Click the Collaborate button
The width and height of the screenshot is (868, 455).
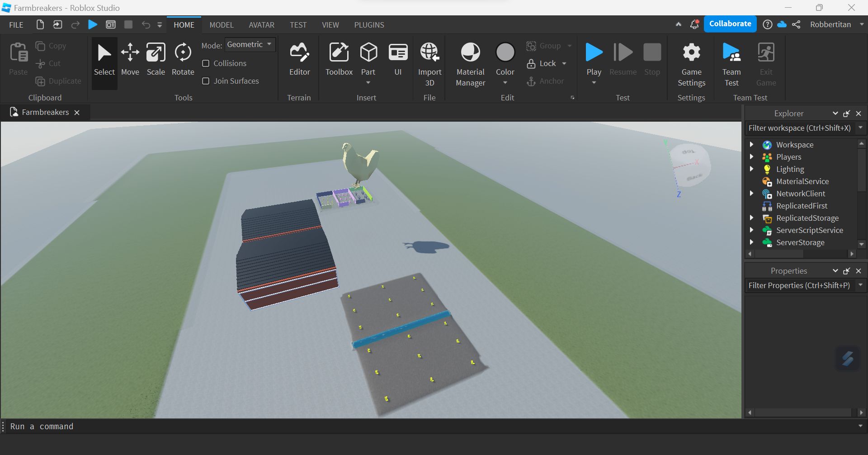(x=730, y=24)
